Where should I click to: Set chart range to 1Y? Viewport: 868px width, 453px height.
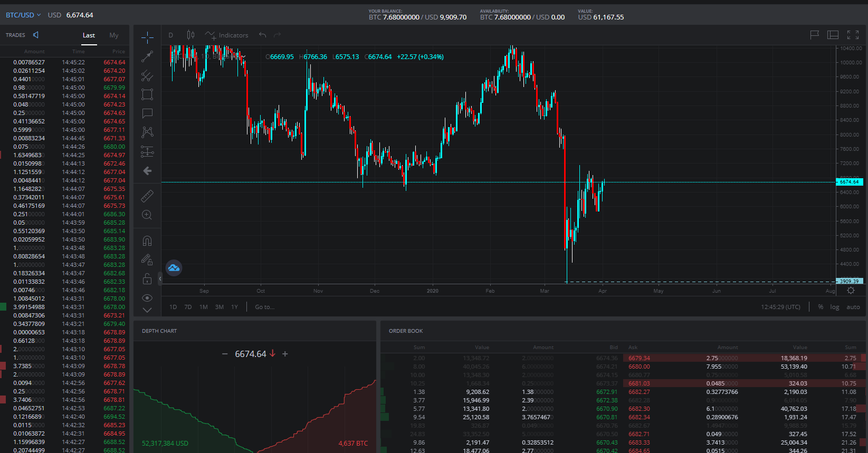[234, 307]
